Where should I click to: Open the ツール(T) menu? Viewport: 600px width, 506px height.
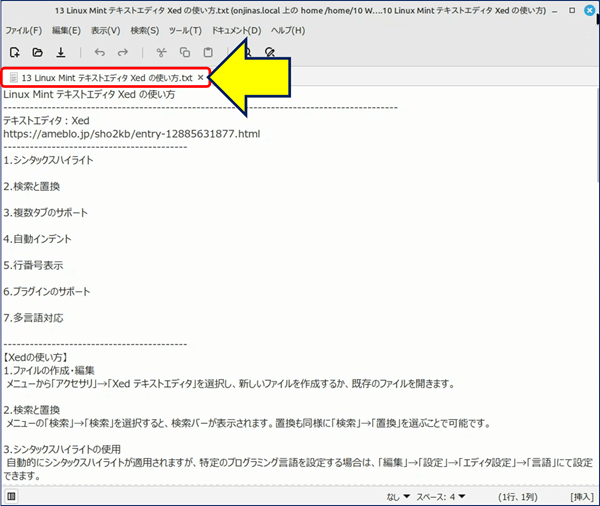coord(185,31)
